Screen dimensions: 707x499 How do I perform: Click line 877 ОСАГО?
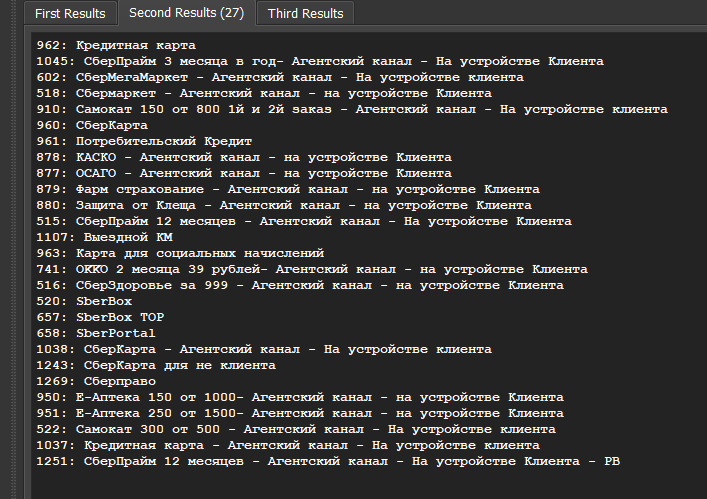[244, 173]
